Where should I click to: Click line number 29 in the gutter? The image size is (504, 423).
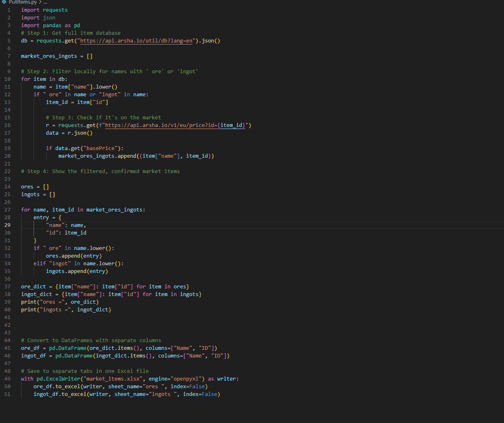click(x=8, y=225)
